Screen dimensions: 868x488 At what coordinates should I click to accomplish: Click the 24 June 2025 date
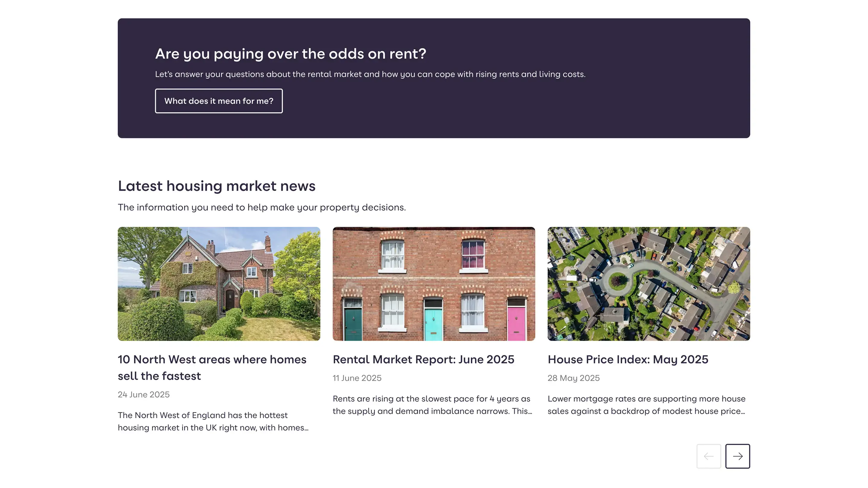tap(143, 394)
